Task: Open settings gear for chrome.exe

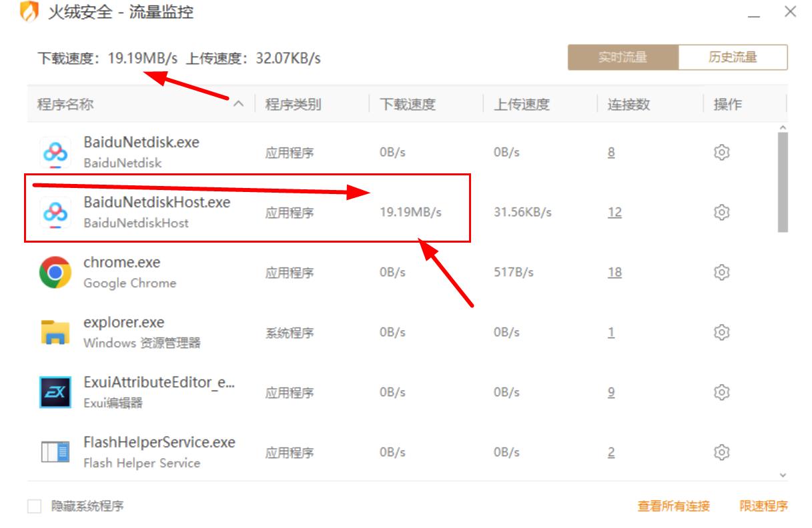Action: pyautogui.click(x=721, y=272)
